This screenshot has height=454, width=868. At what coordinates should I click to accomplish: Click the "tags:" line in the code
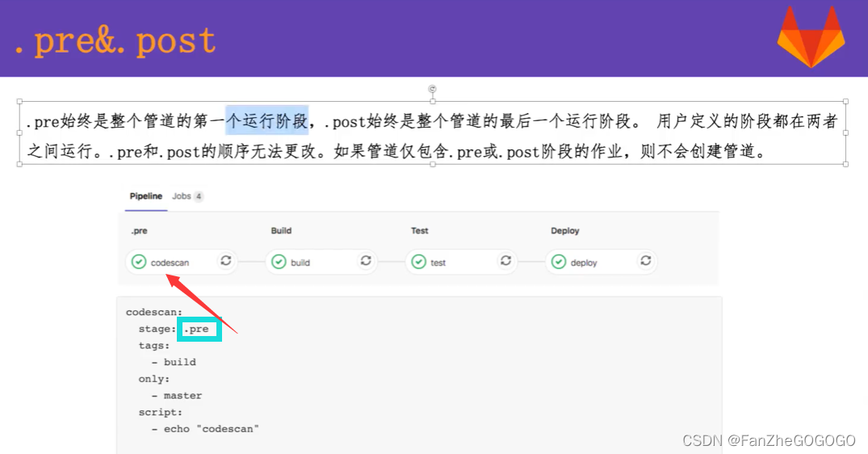[x=154, y=346]
